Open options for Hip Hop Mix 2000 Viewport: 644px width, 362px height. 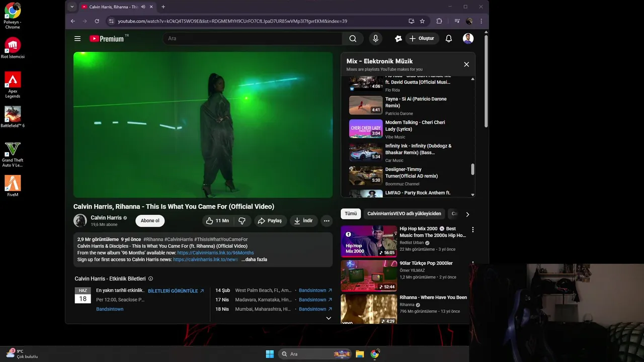[472, 230]
